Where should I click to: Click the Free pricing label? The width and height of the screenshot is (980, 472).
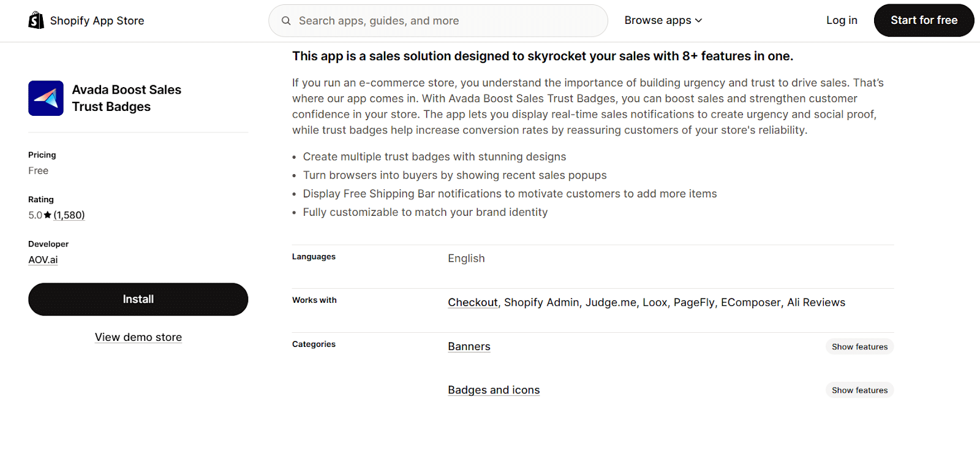click(x=38, y=170)
